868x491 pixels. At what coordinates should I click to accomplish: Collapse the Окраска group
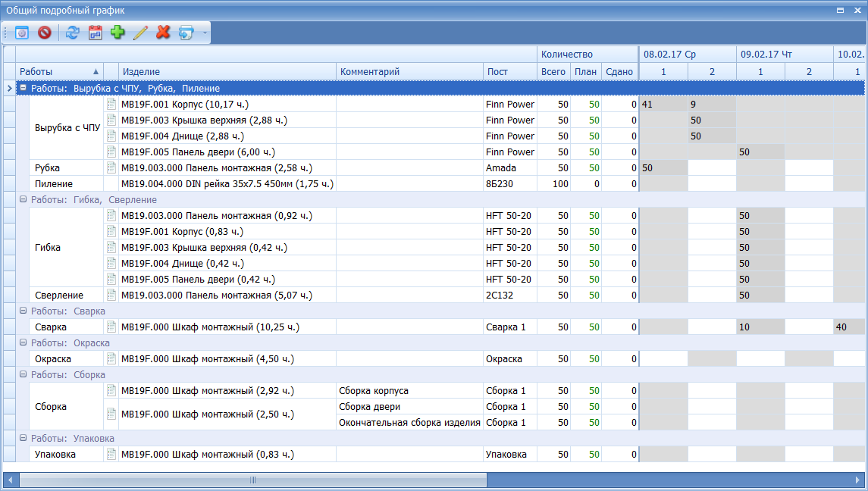(x=23, y=343)
